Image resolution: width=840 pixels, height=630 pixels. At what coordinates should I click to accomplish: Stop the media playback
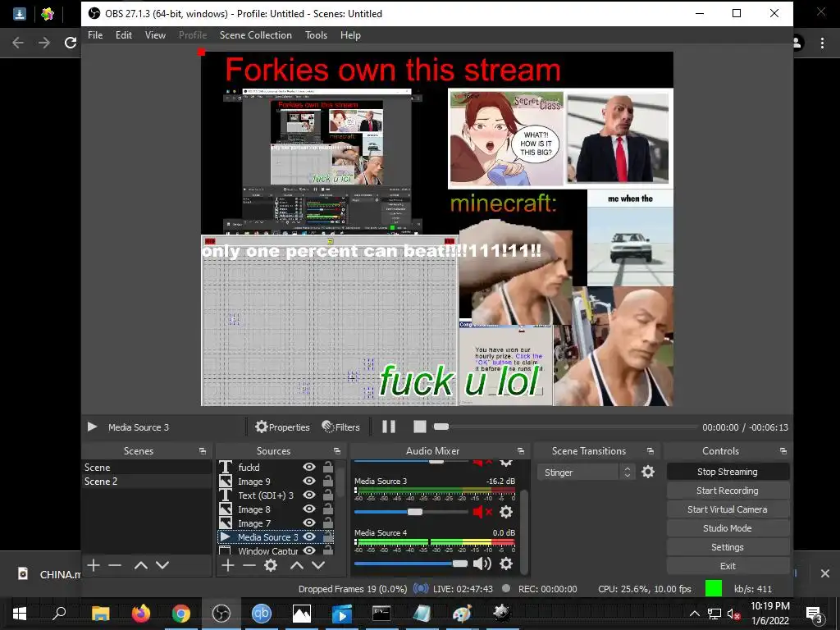click(x=420, y=427)
